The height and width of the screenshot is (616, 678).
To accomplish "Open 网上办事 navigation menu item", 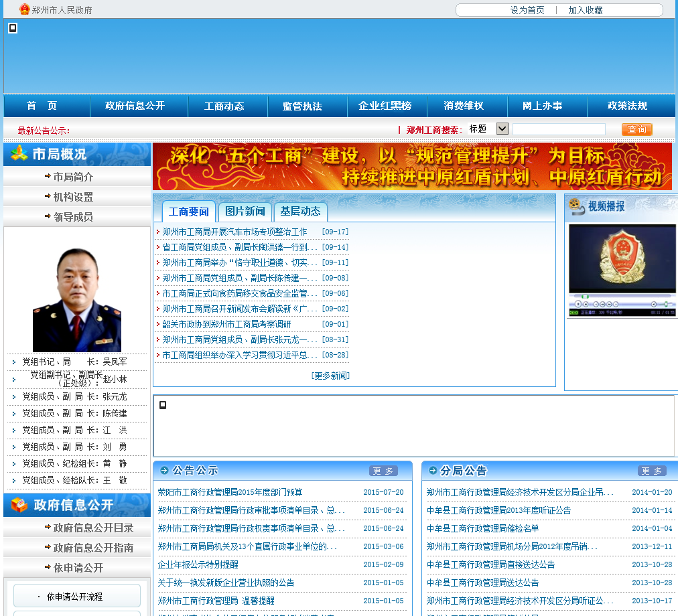I will point(542,106).
